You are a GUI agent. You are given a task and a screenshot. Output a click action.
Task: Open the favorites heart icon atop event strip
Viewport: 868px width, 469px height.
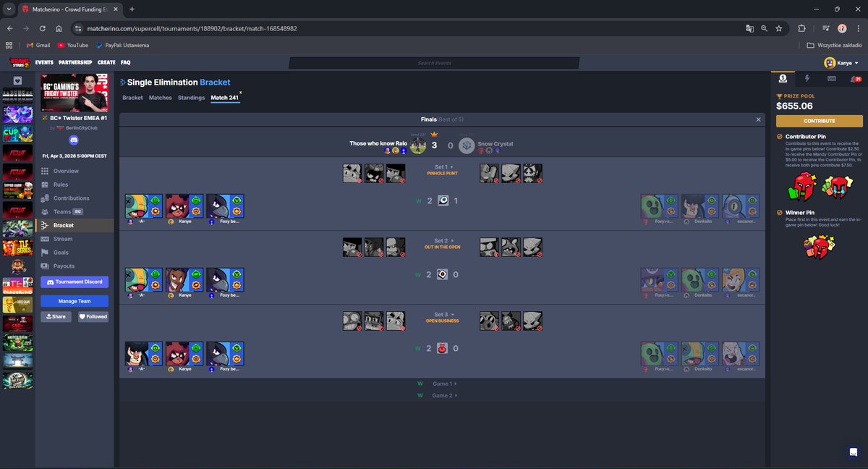pyautogui.click(x=17, y=80)
